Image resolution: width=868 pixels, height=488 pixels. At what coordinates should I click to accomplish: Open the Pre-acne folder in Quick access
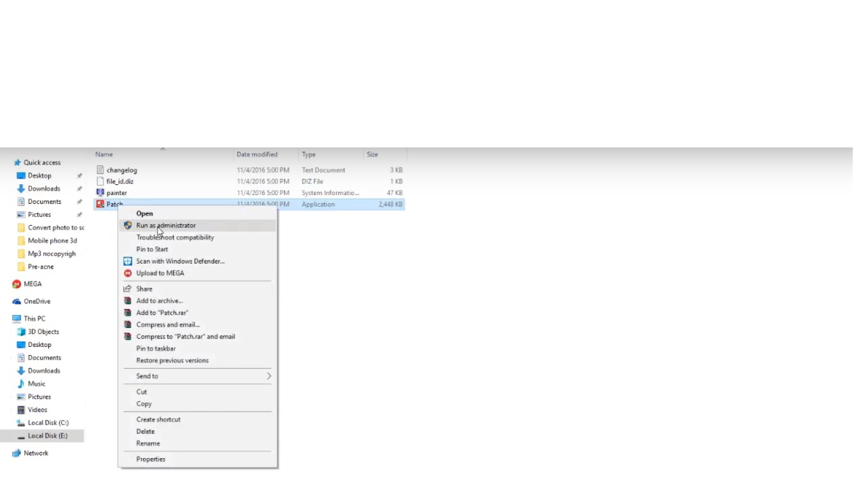(x=41, y=267)
